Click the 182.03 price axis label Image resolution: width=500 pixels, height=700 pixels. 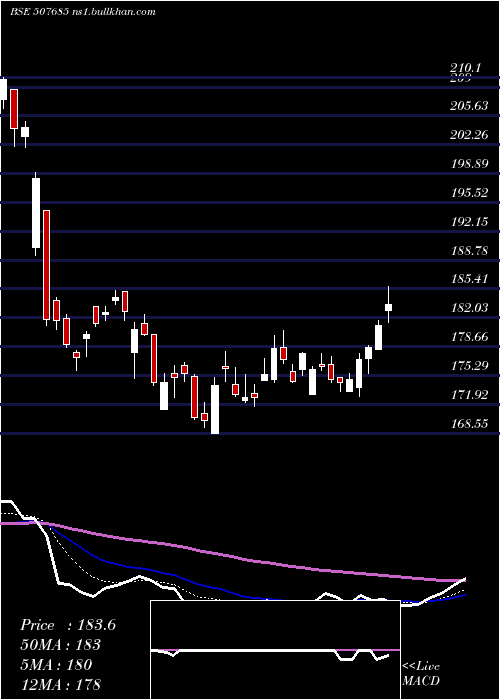469,308
